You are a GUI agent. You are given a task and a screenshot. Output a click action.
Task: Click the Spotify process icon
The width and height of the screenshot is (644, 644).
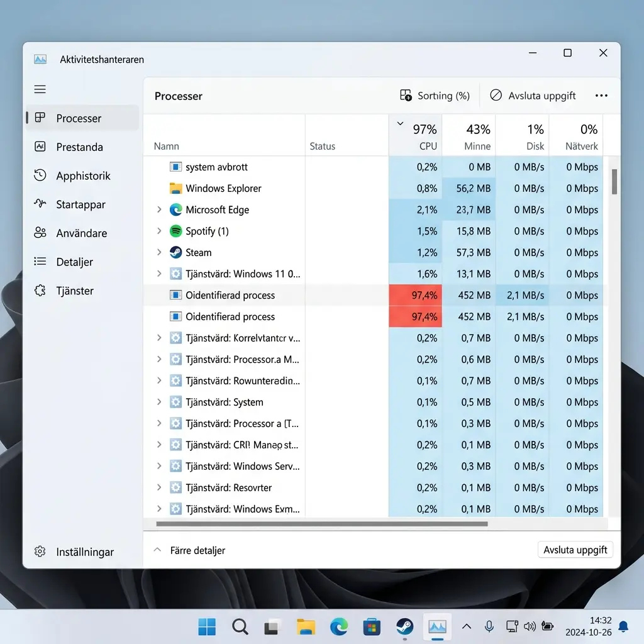click(x=176, y=231)
